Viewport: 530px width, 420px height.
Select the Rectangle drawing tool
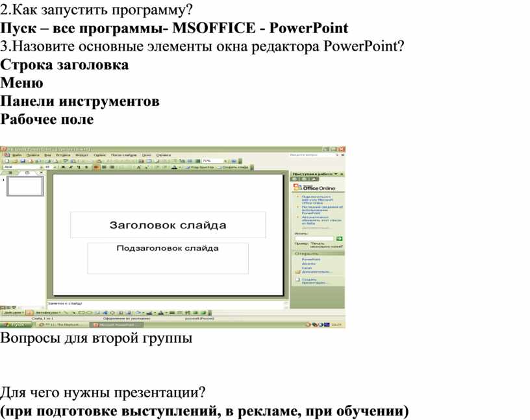(81, 312)
